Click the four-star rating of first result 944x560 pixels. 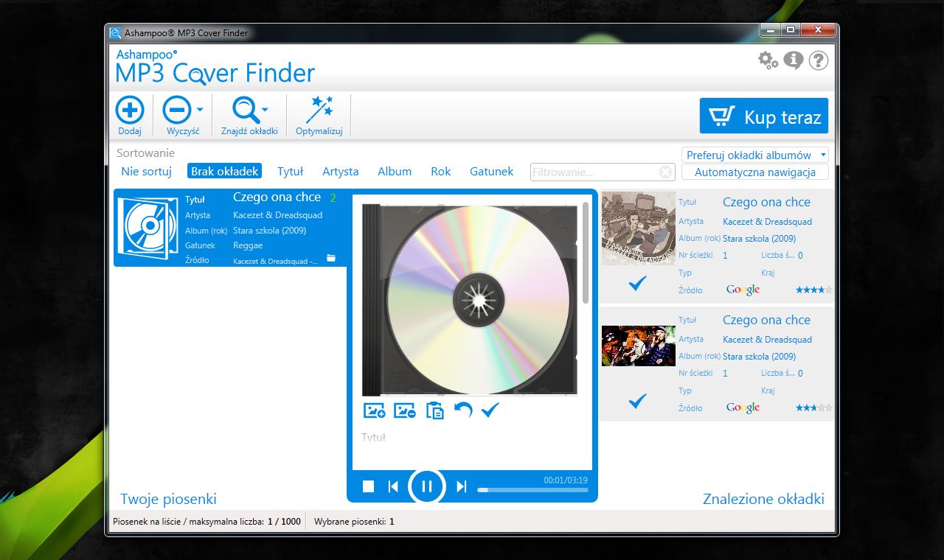(x=814, y=290)
